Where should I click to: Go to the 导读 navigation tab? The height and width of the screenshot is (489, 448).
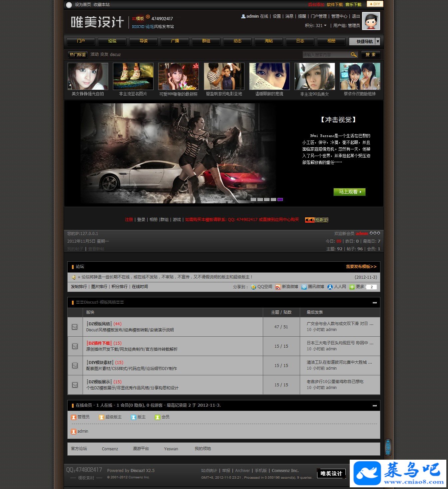144,41
